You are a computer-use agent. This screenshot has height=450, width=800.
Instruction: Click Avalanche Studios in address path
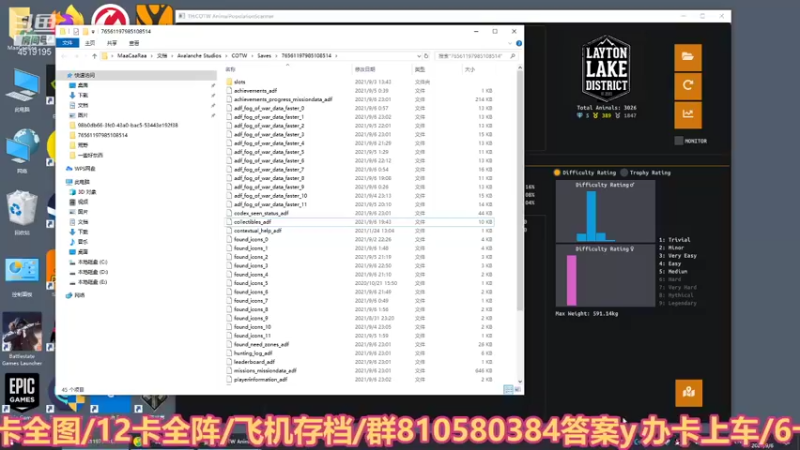tap(199, 56)
